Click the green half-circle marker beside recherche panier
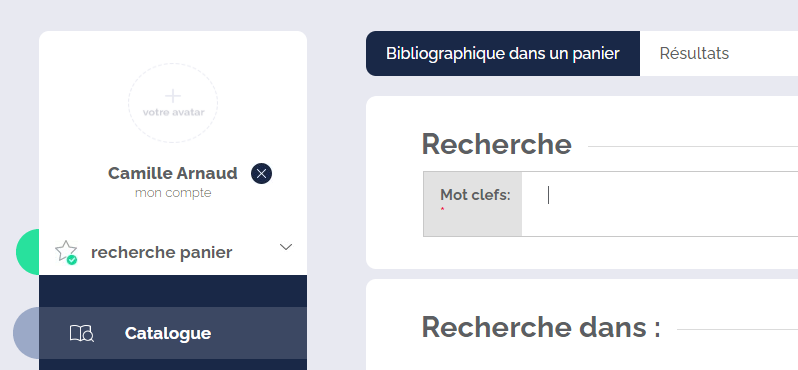The image size is (798, 370). (x=27, y=252)
